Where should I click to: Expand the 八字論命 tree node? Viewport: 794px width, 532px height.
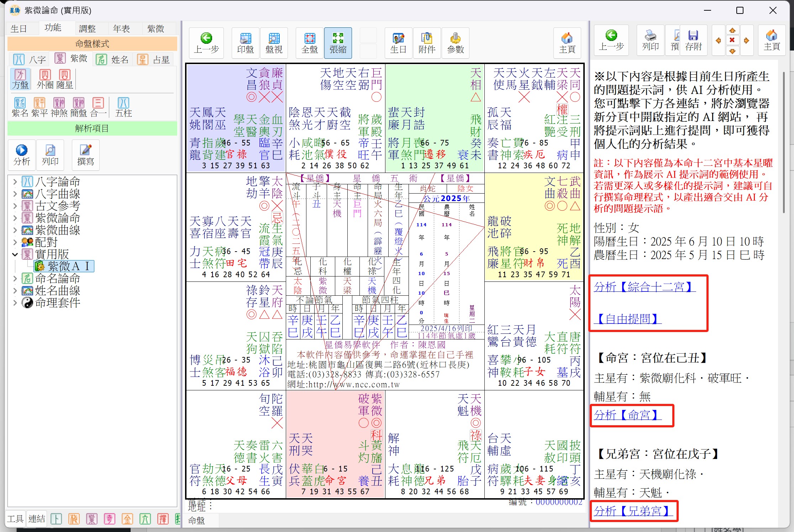click(x=15, y=182)
